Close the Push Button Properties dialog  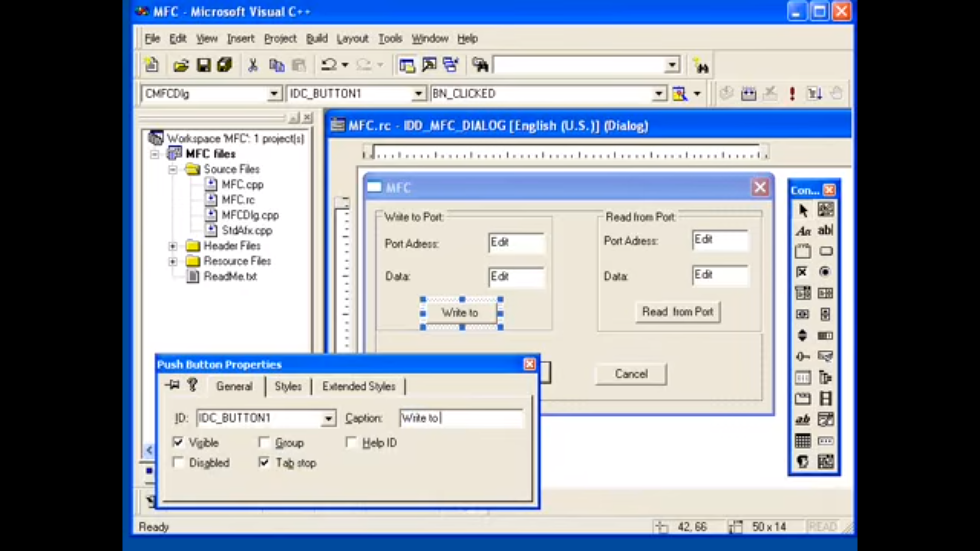pyautogui.click(x=529, y=364)
